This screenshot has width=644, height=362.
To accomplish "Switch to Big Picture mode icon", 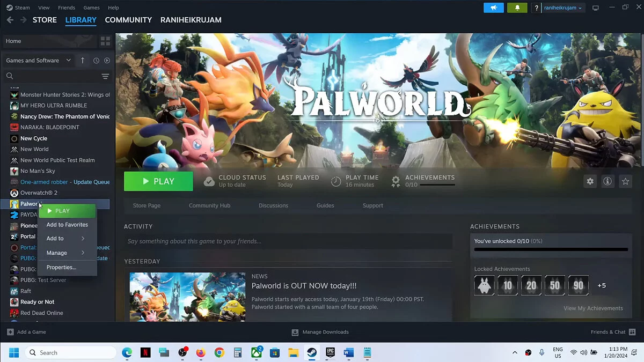I will click(595, 8).
